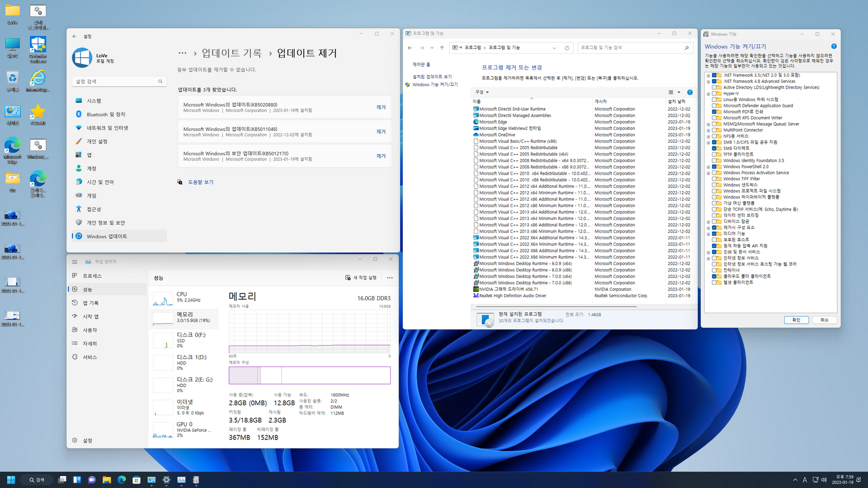Check Hyper-V feature checkbox
Screen dimensions: 868x488
click(714, 94)
